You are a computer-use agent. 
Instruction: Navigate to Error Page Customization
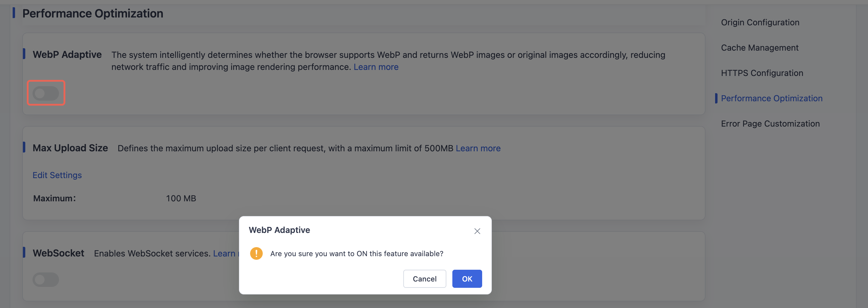770,124
